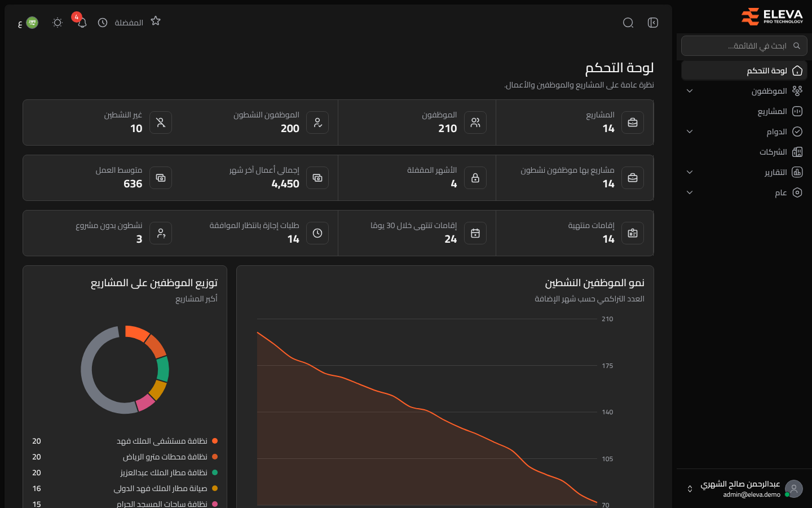The image size is (812, 508).
Task: Click the green dot for نظافة مطار الملك عبدالعزيز
Action: click(215, 472)
